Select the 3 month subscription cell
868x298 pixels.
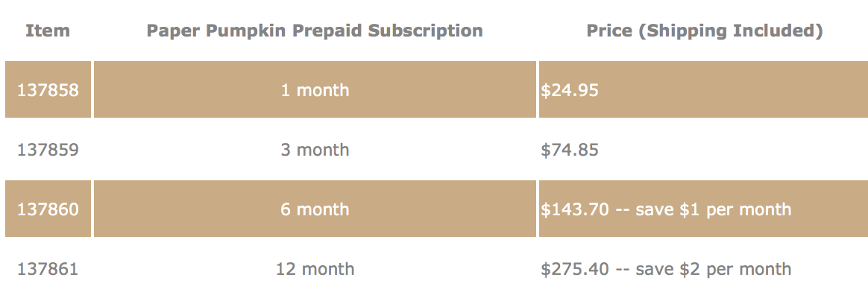click(315, 149)
